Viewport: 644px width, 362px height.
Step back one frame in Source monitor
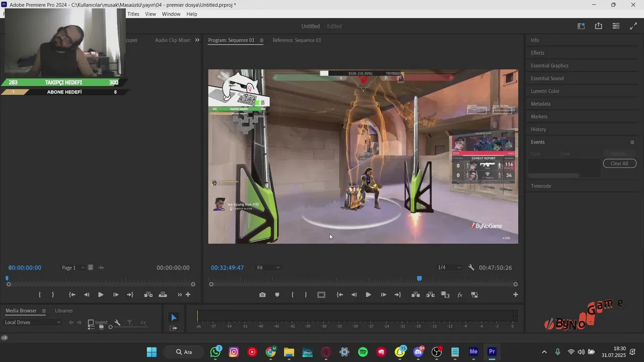click(x=87, y=295)
